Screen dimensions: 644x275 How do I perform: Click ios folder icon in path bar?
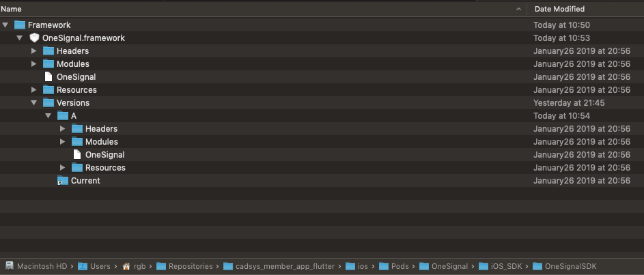(350, 266)
